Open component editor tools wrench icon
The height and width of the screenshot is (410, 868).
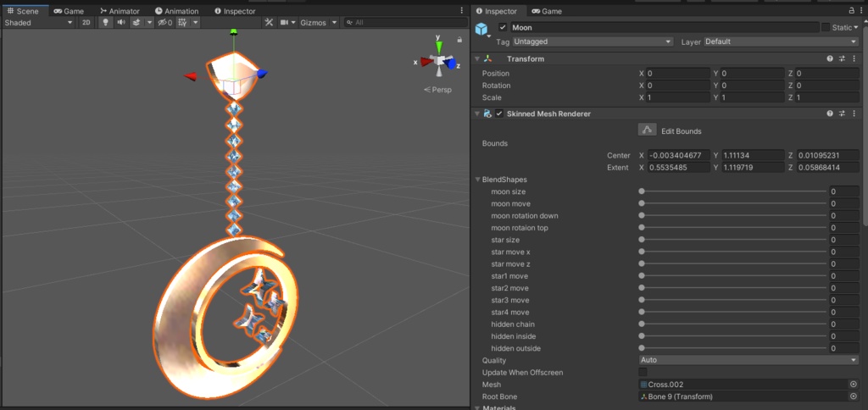[x=269, y=22]
